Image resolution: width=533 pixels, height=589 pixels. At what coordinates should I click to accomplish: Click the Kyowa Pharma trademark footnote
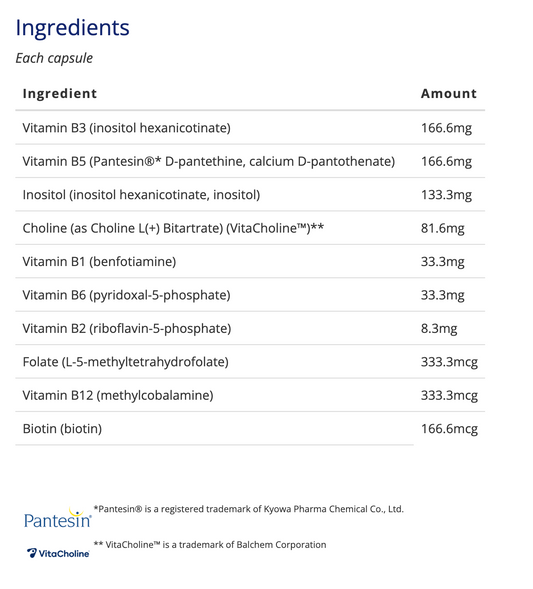(x=249, y=509)
